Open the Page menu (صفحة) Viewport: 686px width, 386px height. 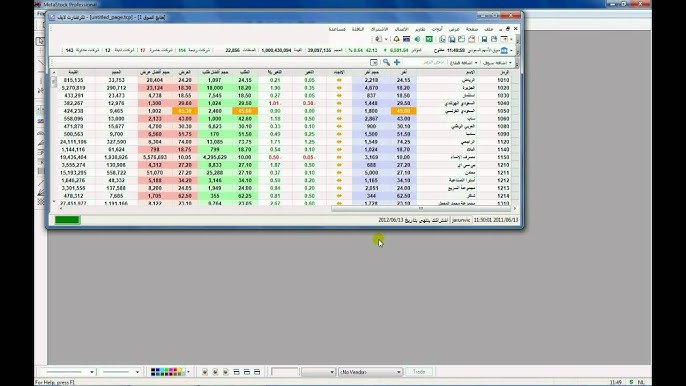point(472,29)
